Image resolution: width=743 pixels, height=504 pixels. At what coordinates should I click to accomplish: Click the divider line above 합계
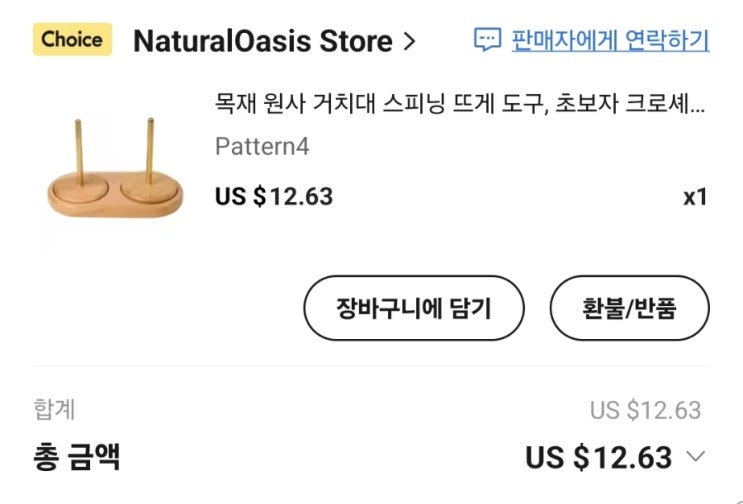coord(371,367)
